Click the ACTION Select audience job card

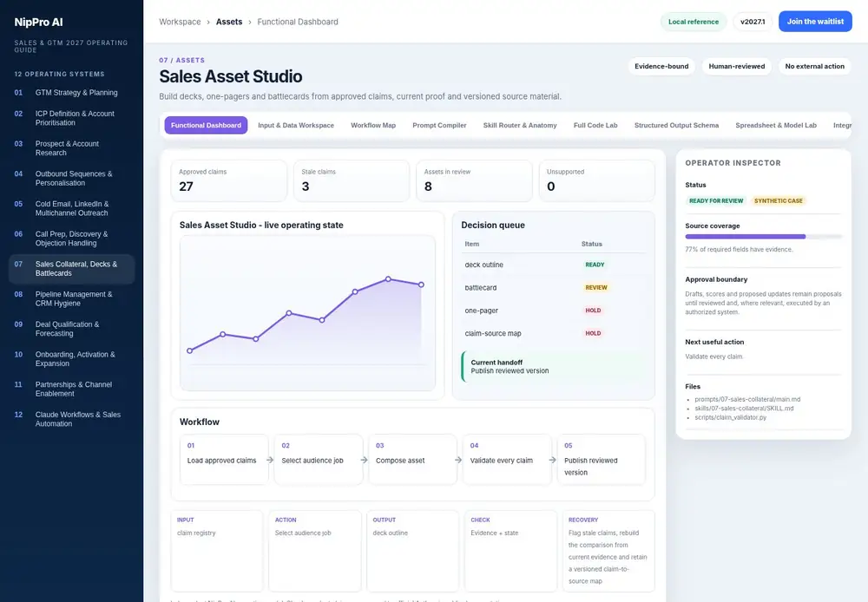pos(314,551)
